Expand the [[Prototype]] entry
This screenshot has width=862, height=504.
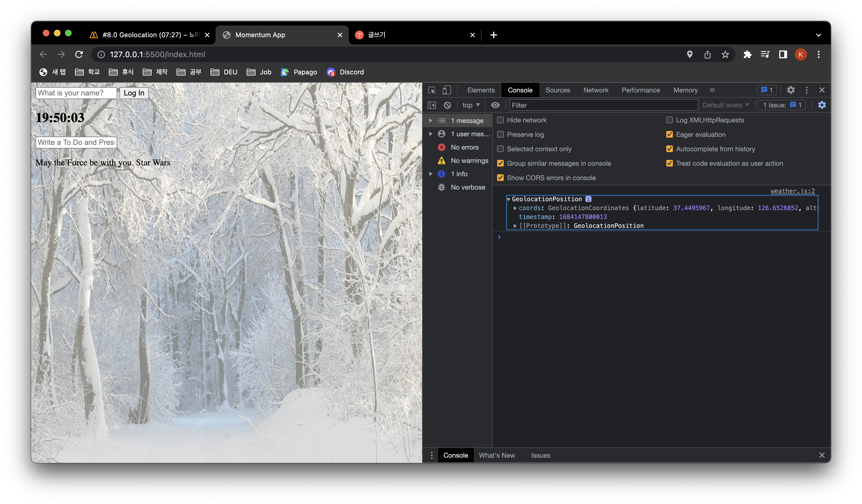pos(515,226)
